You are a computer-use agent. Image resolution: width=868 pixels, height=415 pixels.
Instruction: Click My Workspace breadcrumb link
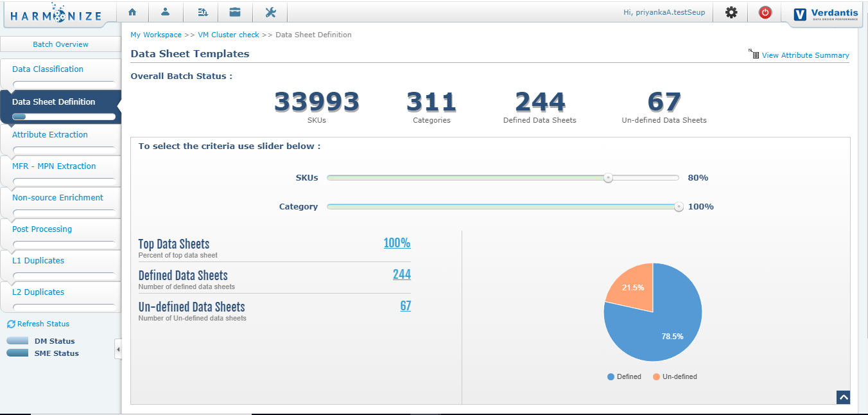[156, 35]
